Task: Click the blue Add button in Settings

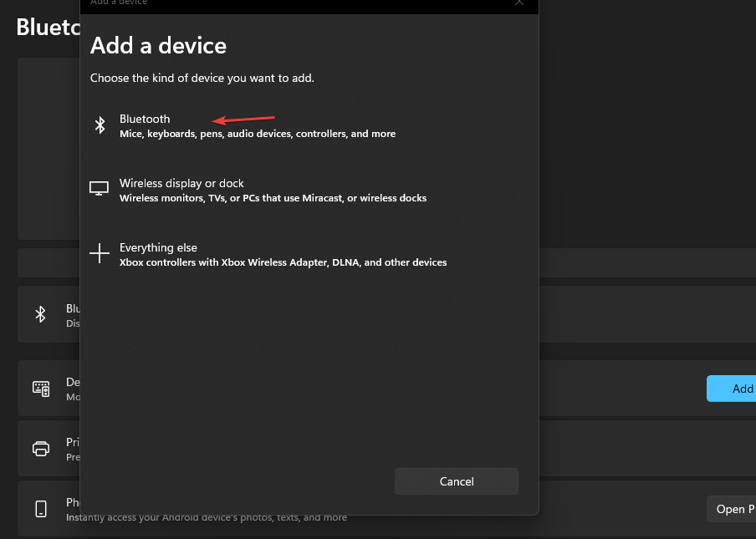Action: 732,389
